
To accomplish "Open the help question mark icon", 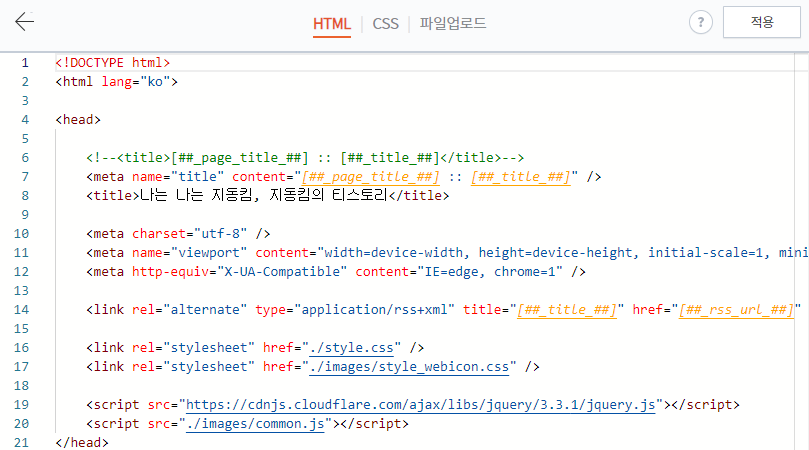I will tap(700, 22).
